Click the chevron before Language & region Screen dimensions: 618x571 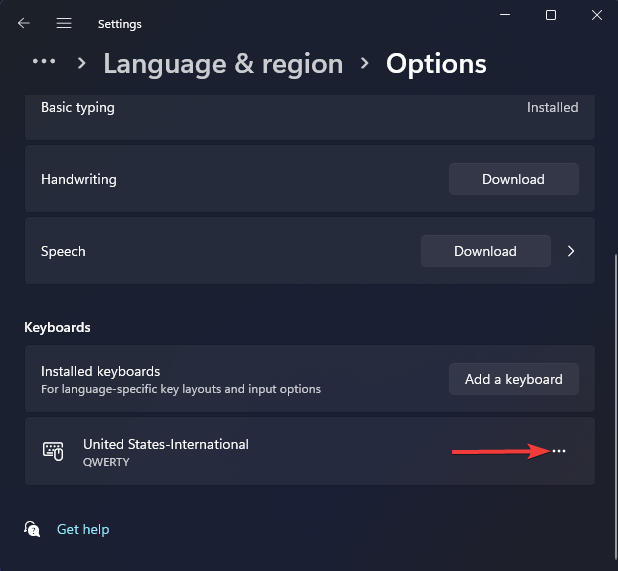click(81, 63)
